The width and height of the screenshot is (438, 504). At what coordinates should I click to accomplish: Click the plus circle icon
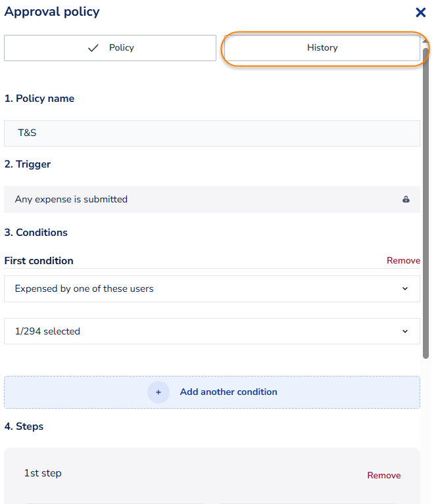[x=158, y=392]
